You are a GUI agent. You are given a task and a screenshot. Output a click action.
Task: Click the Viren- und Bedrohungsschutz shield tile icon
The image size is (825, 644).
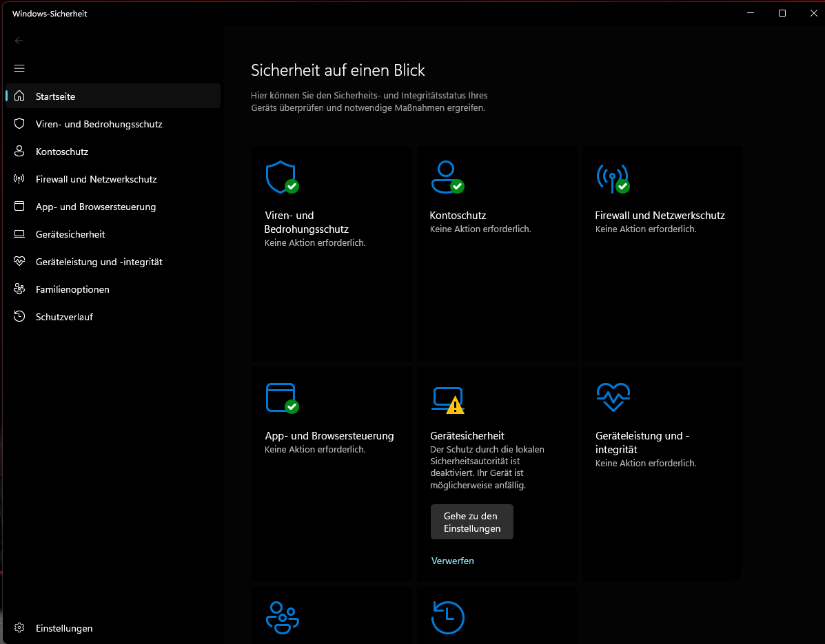281,177
